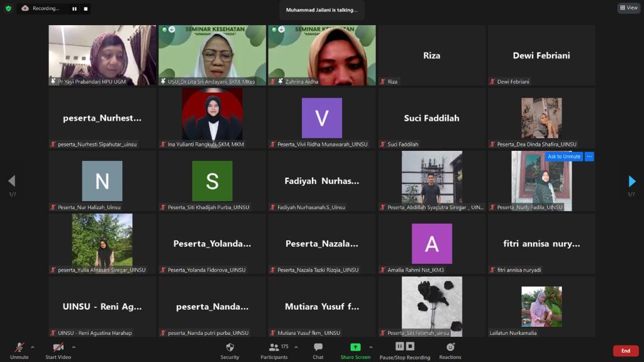Click Ask to Unmute on Nurly Fadila
Screen dimensions: 644x362
click(564, 156)
